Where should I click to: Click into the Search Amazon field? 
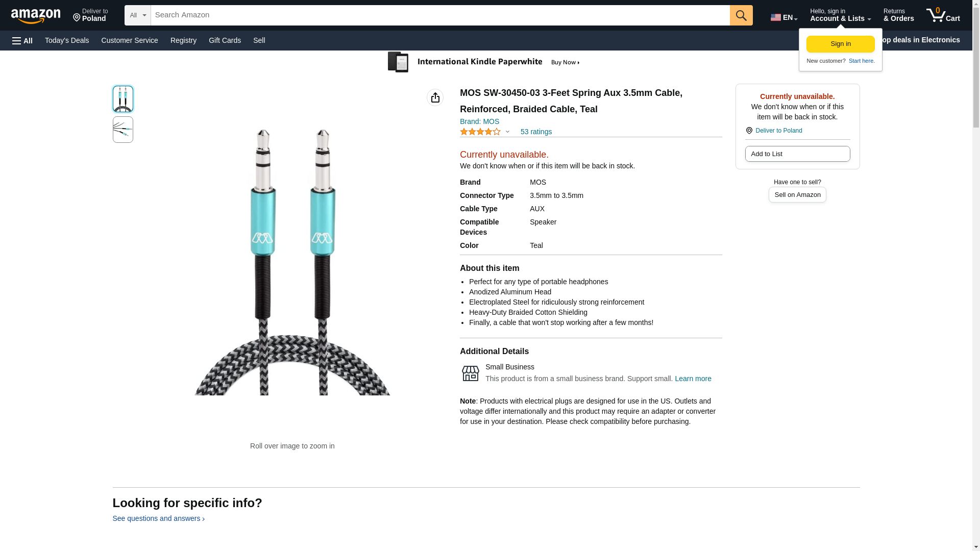click(x=439, y=15)
